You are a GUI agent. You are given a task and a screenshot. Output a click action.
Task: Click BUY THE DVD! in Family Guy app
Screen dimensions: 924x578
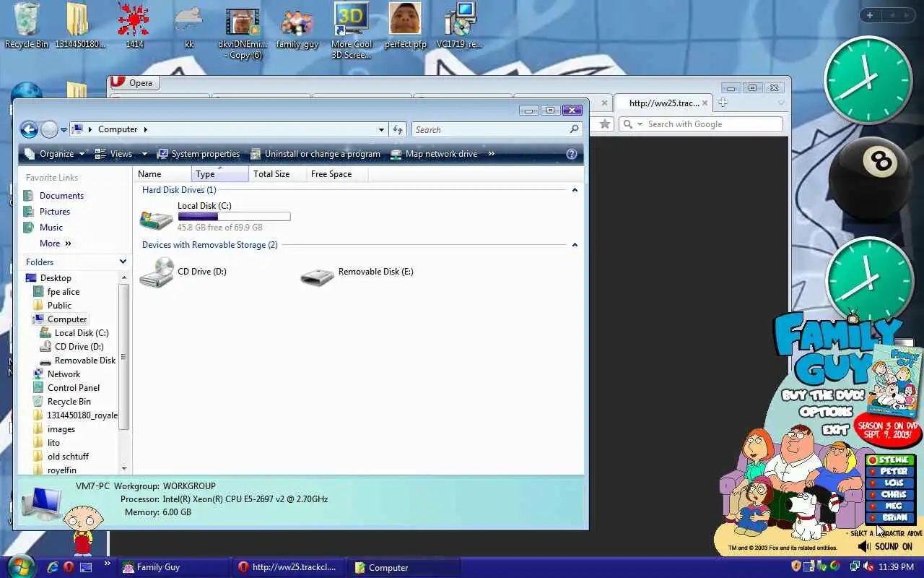[x=822, y=396]
